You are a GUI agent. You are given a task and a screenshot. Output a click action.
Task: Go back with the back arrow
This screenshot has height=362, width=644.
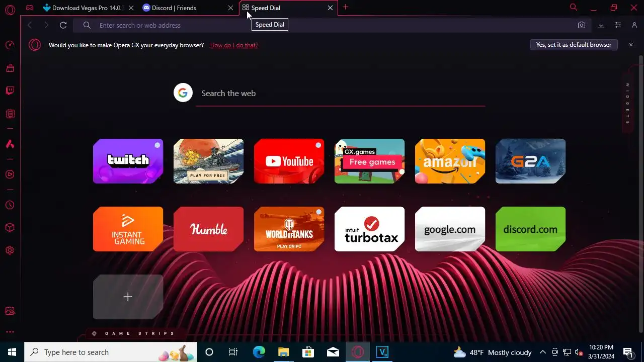tap(30, 25)
